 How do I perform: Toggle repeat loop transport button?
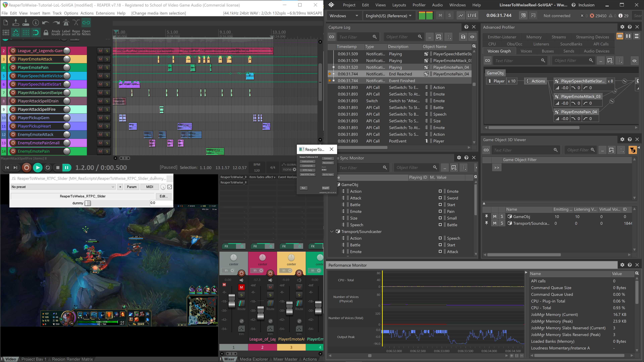click(48, 168)
